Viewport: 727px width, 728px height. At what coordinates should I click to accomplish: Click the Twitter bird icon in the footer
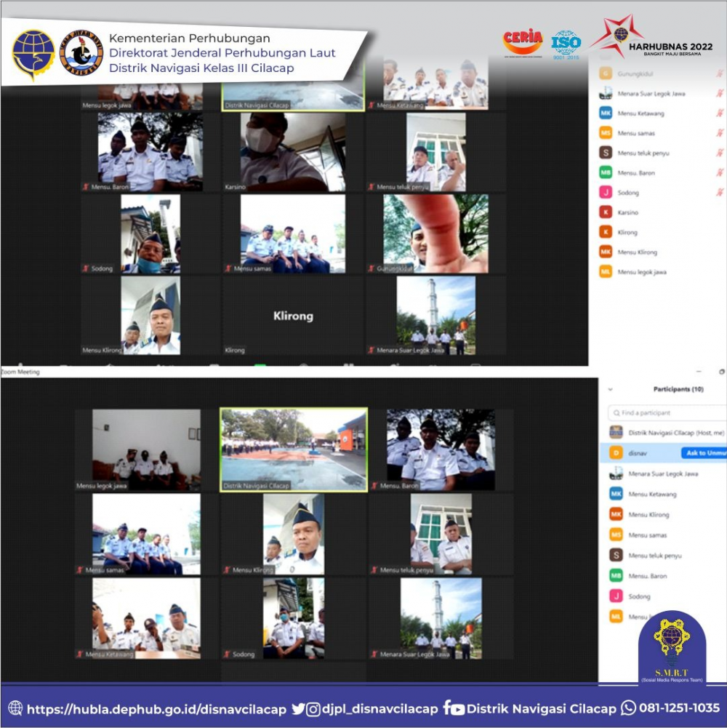tap(298, 709)
